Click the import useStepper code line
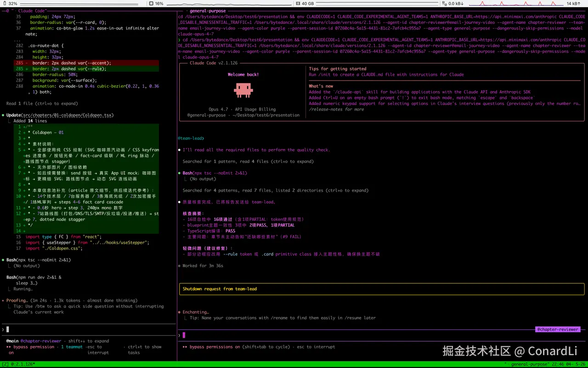 [87, 242]
